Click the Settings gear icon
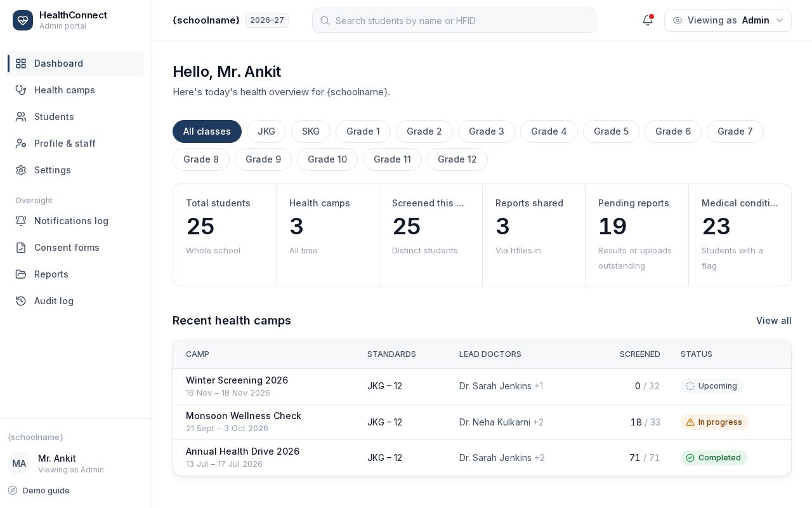 click(x=21, y=170)
